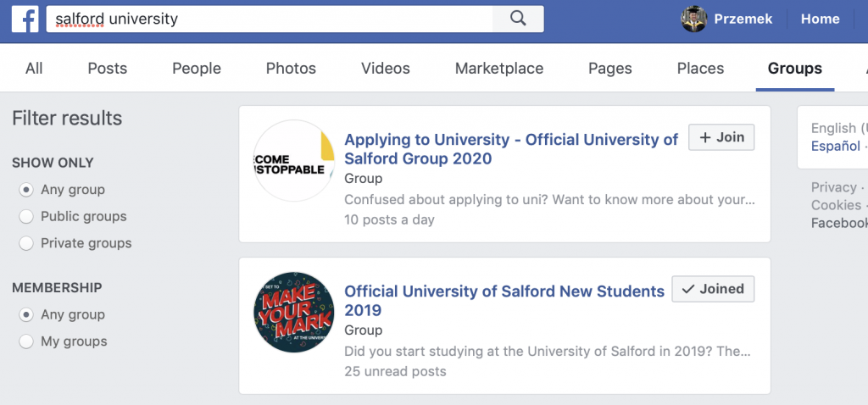This screenshot has height=405, width=868.
Task: Click the magnifying glass search button
Action: coord(518,19)
